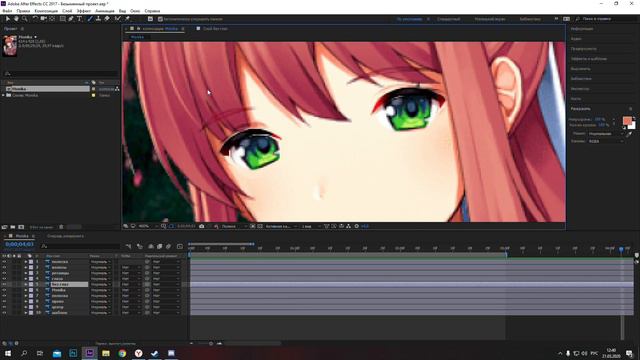The width and height of the screenshot is (640, 360).
Task: Select the Zoom magnifier tool
Action: [x=24, y=19]
